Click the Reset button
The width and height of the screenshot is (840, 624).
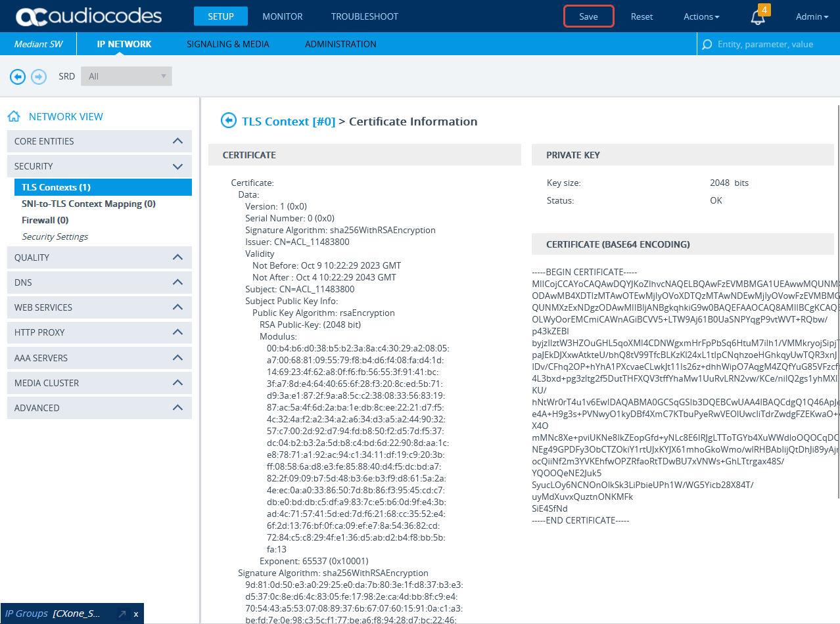pos(642,16)
